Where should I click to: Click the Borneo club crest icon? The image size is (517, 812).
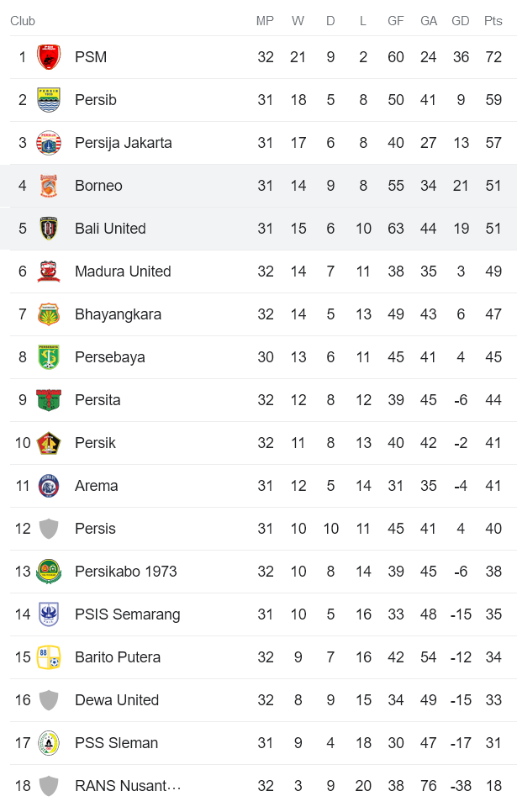coord(49,186)
